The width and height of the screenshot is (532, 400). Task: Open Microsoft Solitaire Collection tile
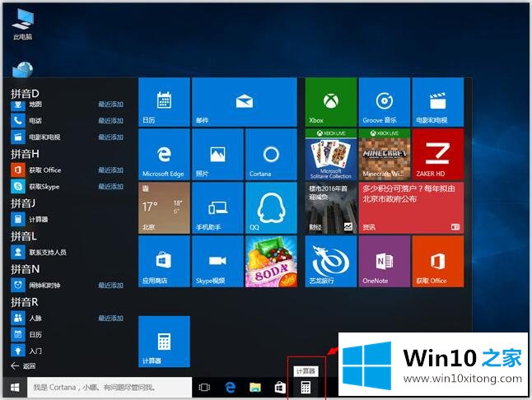coord(331,154)
